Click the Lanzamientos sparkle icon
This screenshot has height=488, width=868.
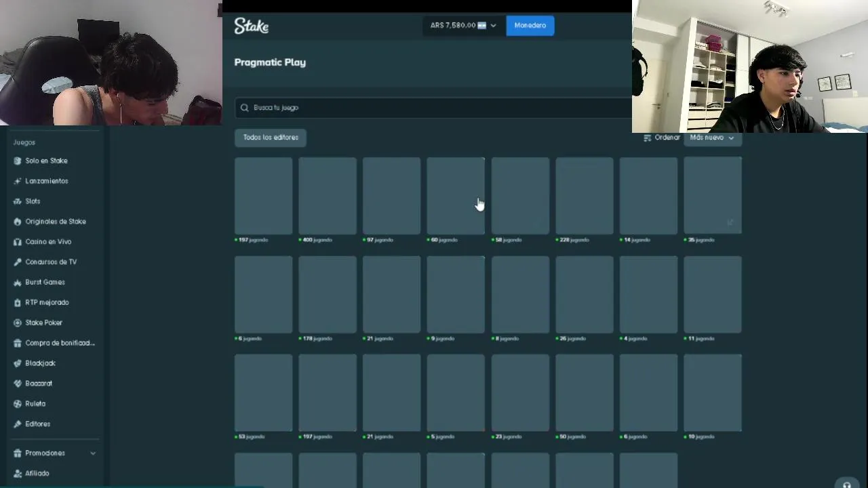point(18,181)
